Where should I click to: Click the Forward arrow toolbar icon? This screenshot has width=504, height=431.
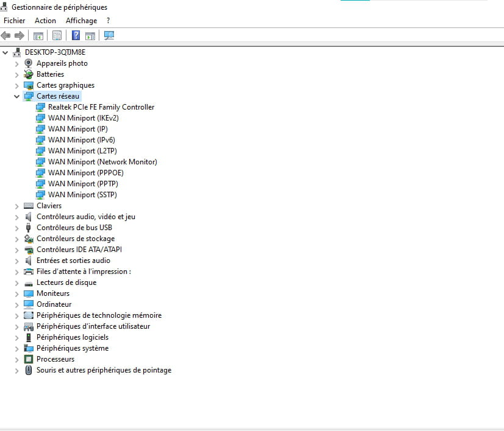click(x=20, y=35)
